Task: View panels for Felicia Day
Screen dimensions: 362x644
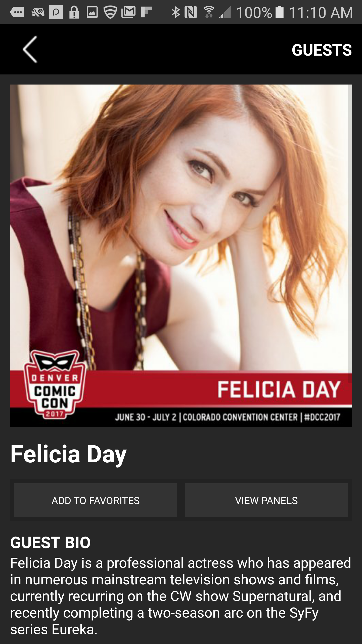Action: pos(266,500)
